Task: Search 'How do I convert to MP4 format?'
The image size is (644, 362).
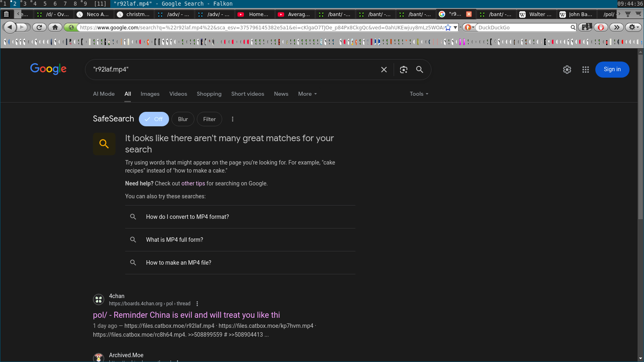Action: 240,217
